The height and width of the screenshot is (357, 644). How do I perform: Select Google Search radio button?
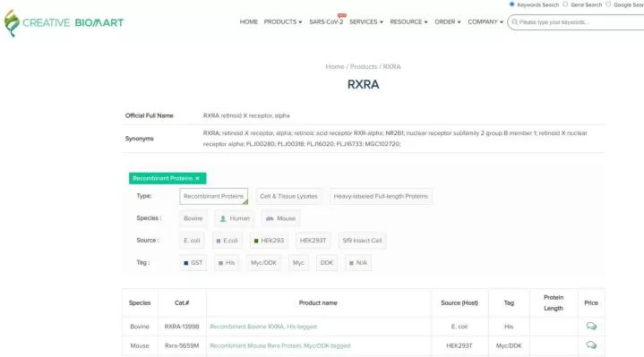click(x=608, y=4)
